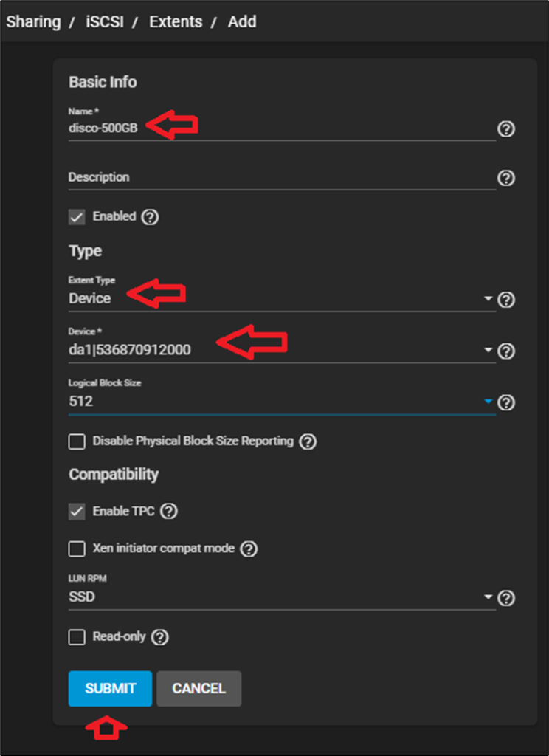Click help icon beside Extent Type

coord(506,300)
